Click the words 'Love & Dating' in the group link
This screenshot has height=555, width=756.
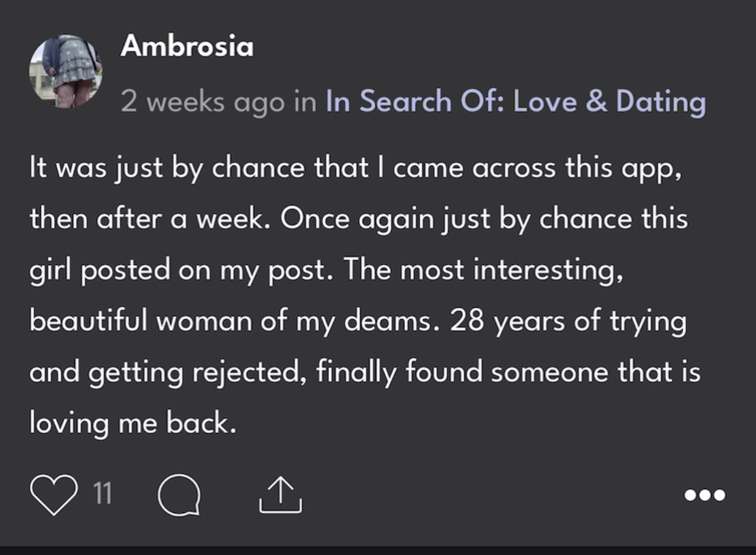609,102
